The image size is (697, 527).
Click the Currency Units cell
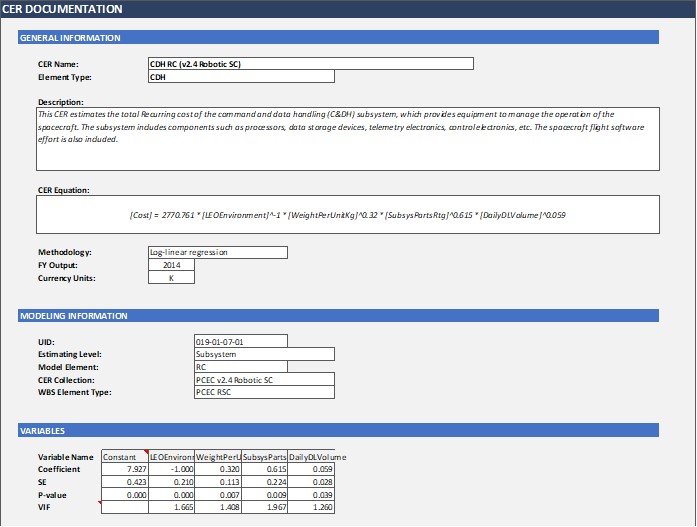point(171,278)
